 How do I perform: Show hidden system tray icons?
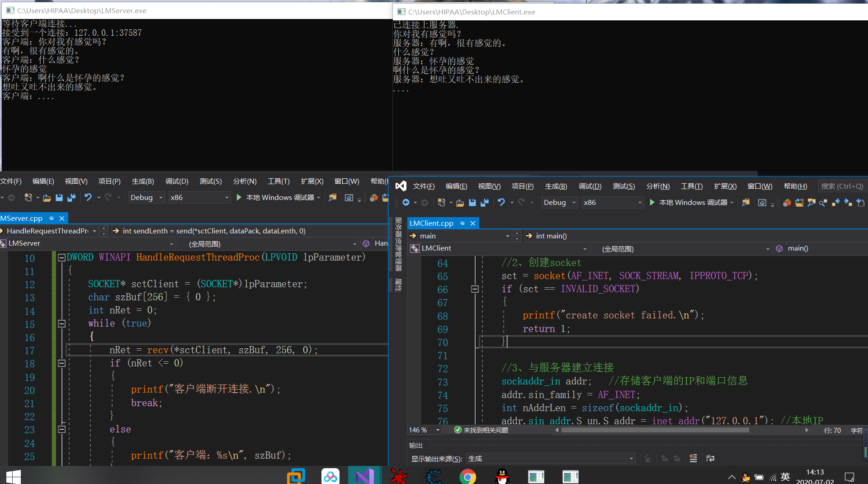731,477
